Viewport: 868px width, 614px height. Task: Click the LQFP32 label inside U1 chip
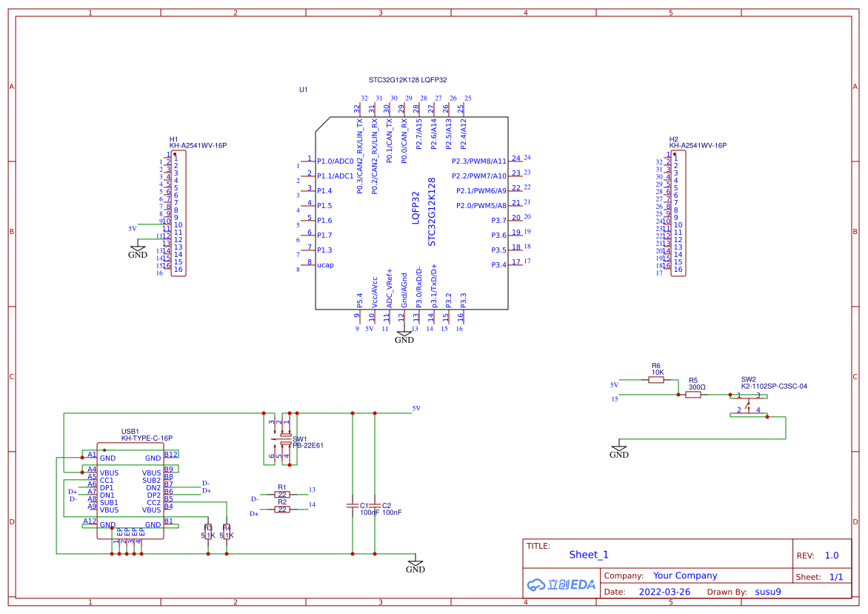pos(415,208)
